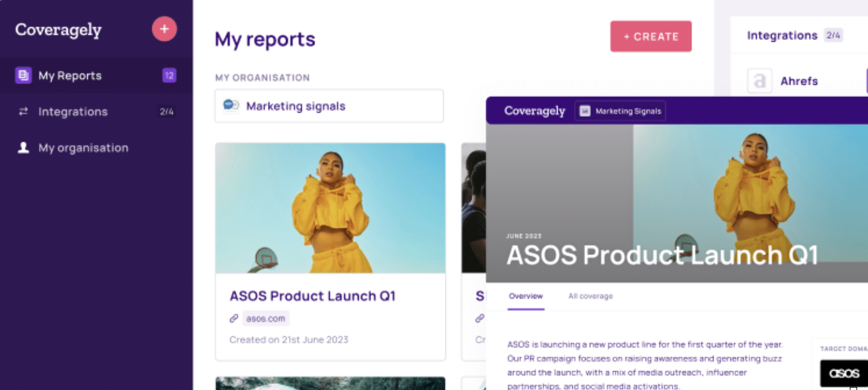Open the ASOS Product Launch Q1 report title
Image resolution: width=868 pixels, height=390 pixels.
point(313,296)
